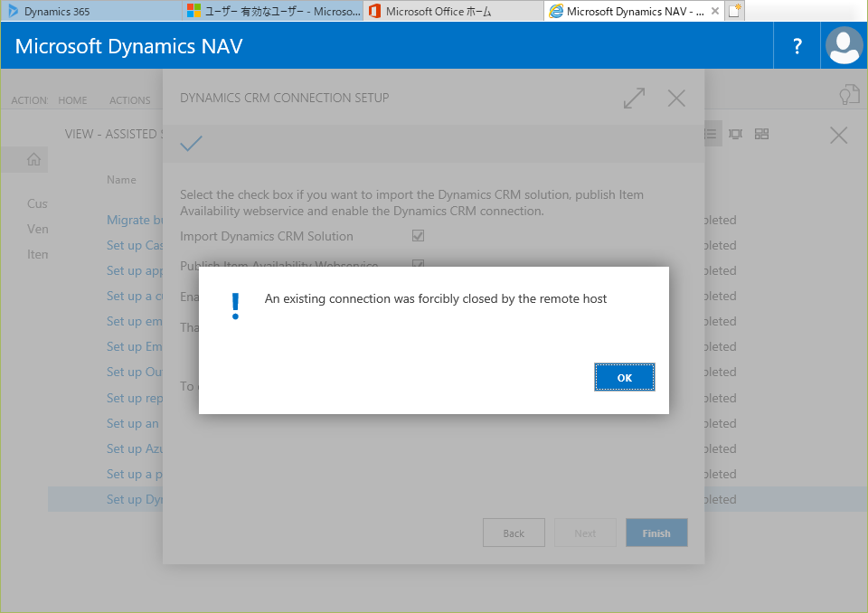Open the 'Set up app' assisted setup link

135,270
